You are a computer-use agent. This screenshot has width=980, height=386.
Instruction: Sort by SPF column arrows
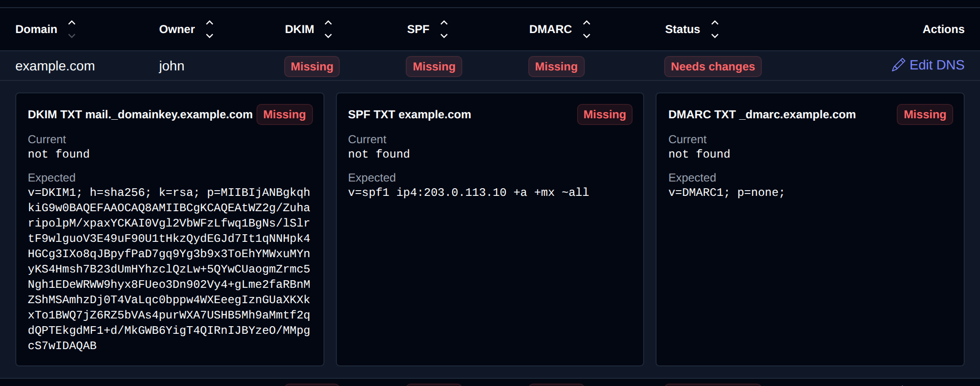click(444, 29)
